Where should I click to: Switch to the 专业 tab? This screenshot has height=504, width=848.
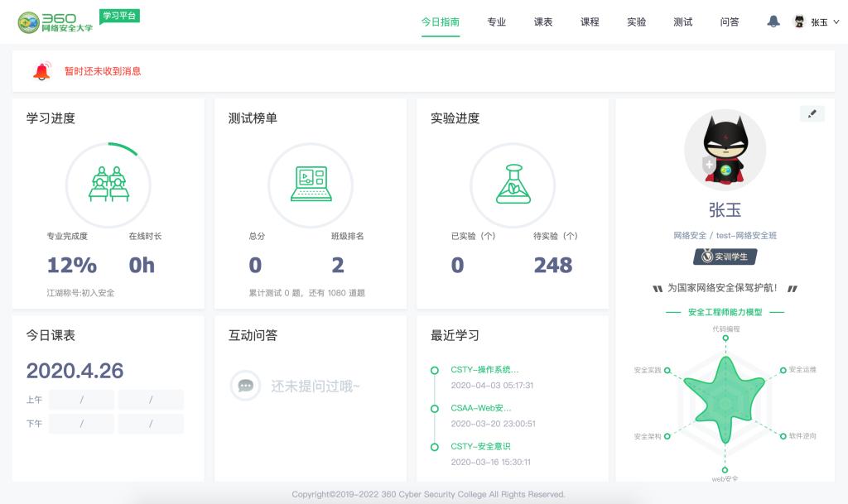497,22
